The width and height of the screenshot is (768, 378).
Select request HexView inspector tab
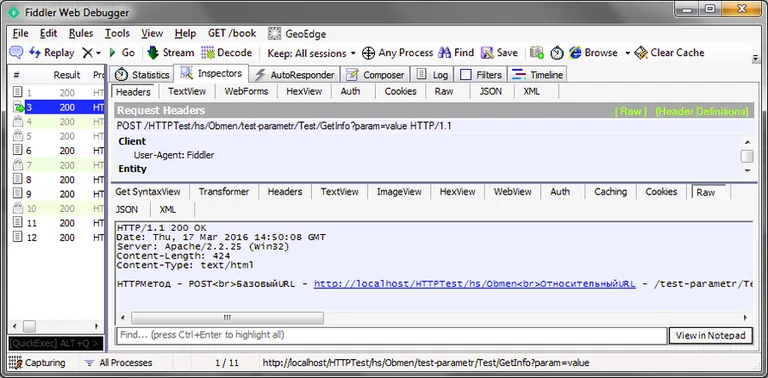304,91
